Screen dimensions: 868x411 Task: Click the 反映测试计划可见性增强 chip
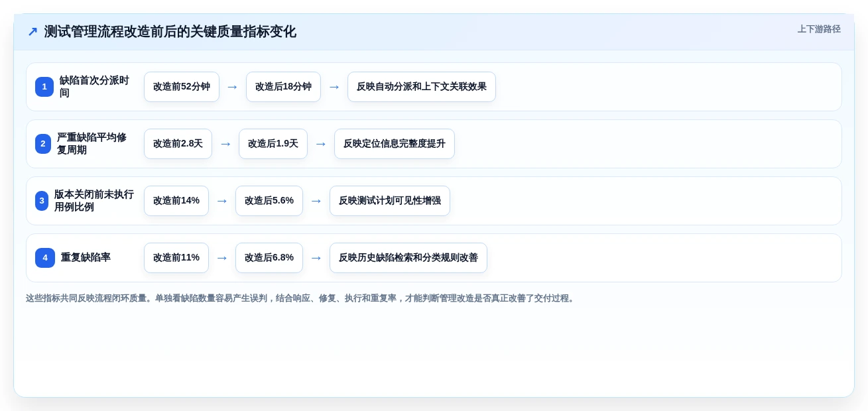pyautogui.click(x=390, y=201)
